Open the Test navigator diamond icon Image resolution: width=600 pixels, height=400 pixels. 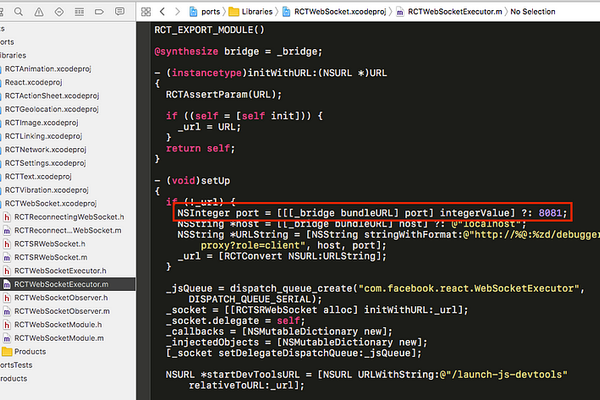(x=59, y=12)
